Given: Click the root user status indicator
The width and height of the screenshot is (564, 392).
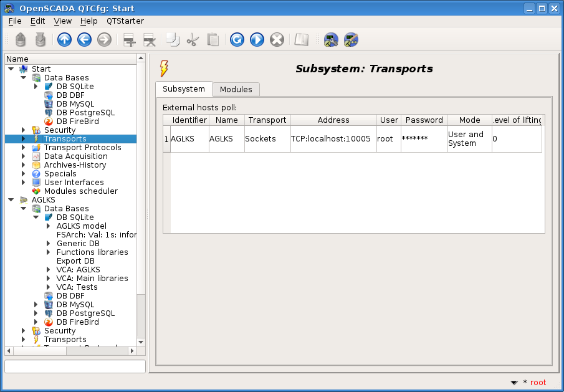Looking at the screenshot, I should pos(538,382).
